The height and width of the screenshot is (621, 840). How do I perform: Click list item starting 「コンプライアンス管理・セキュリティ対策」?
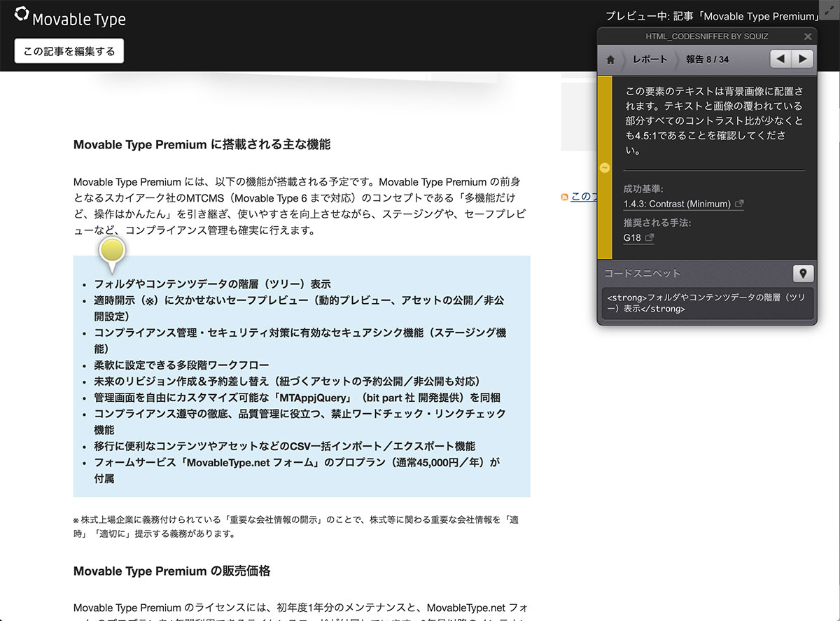(300, 340)
